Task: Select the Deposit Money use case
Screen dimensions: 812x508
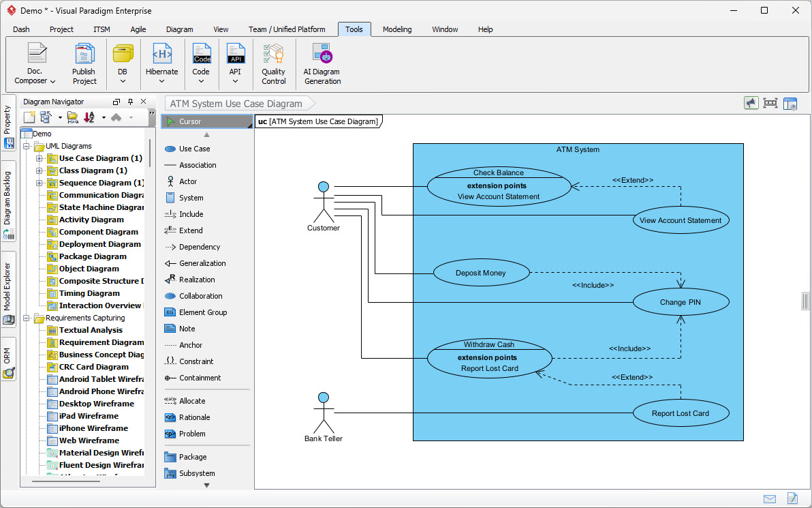Action: point(481,273)
